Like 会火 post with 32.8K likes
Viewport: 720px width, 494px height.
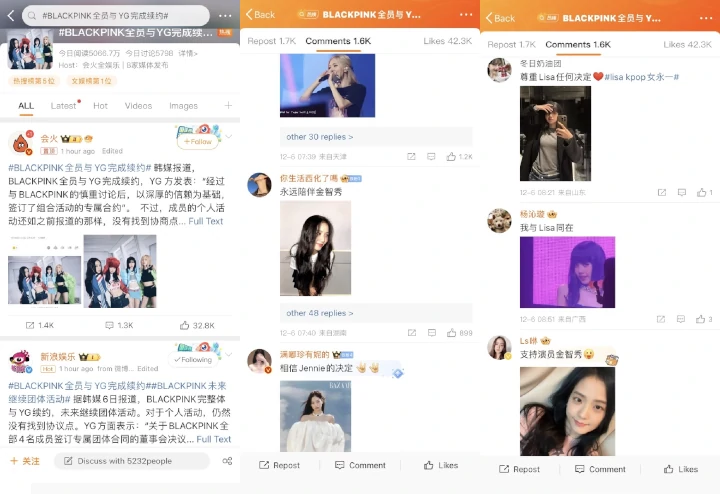[x=197, y=326]
